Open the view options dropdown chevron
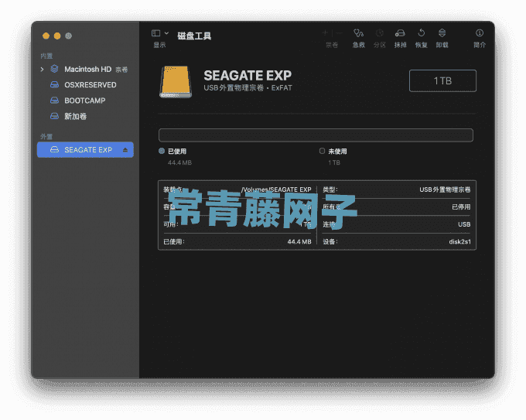 166,33
